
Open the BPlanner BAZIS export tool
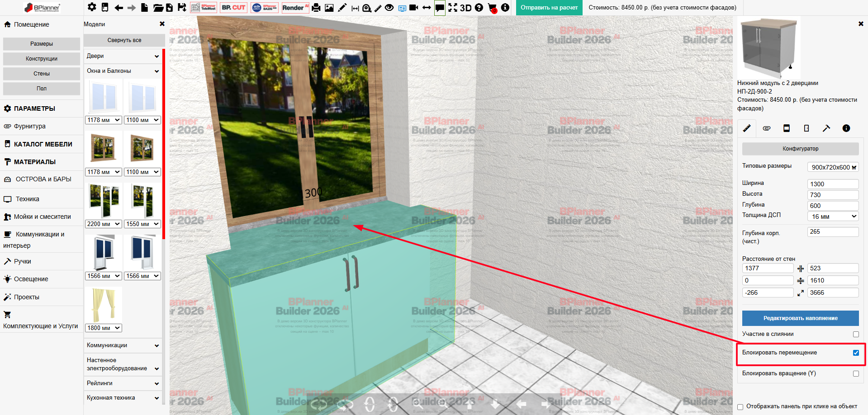coord(265,8)
